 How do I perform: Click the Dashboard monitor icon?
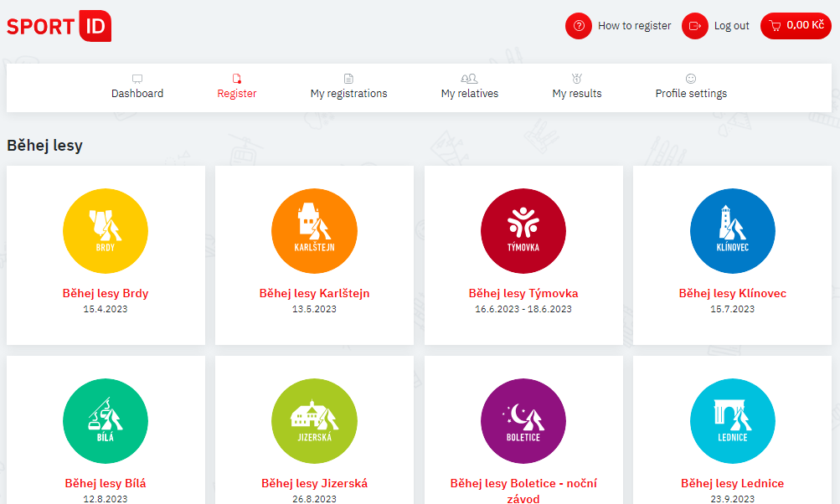[x=137, y=79]
